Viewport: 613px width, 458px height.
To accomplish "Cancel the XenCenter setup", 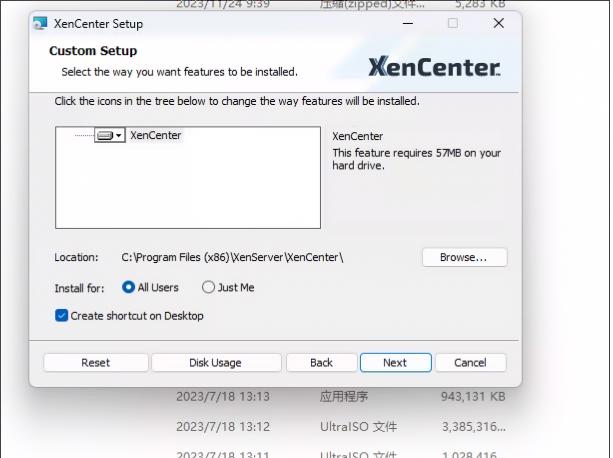I will [x=470, y=363].
